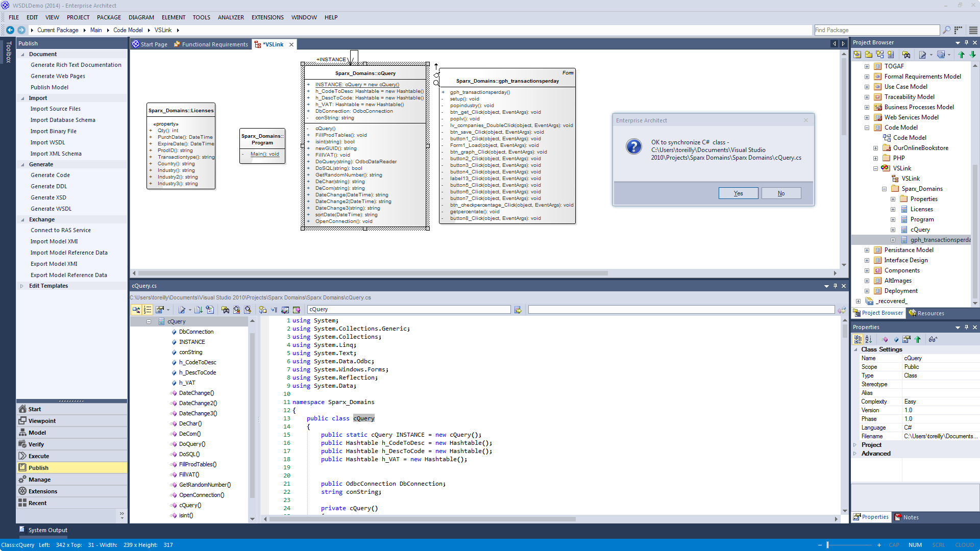Select the Licenses class in Project Browser
The height and width of the screenshot is (551, 980).
click(921, 209)
